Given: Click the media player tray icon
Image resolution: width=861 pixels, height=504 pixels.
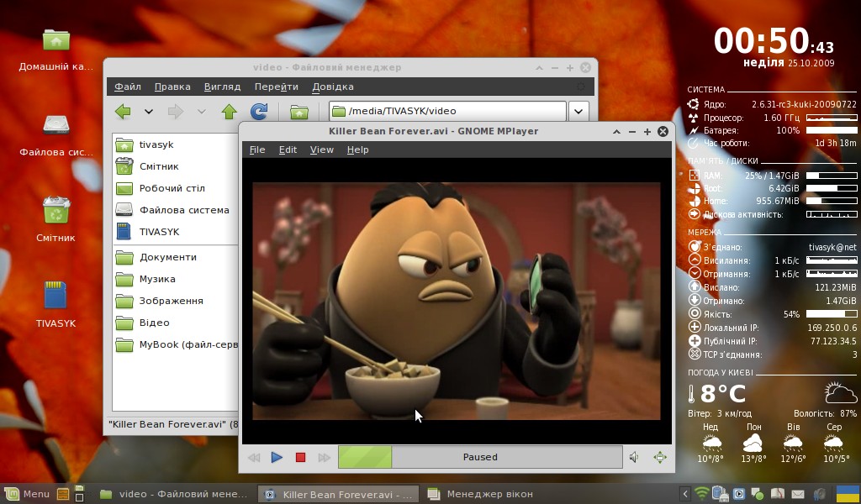Looking at the screenshot, I should pyautogui.click(x=739, y=494).
